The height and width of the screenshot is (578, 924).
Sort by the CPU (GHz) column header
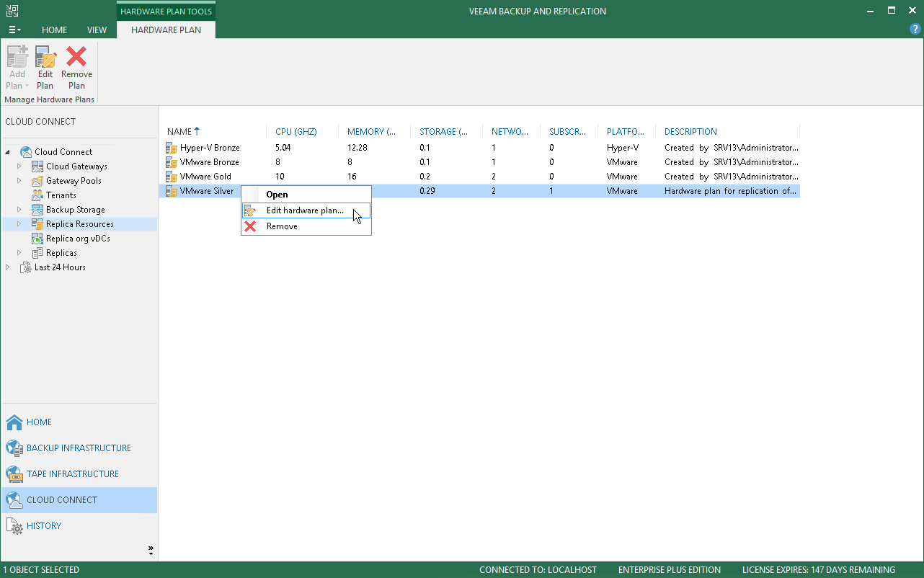302,132
